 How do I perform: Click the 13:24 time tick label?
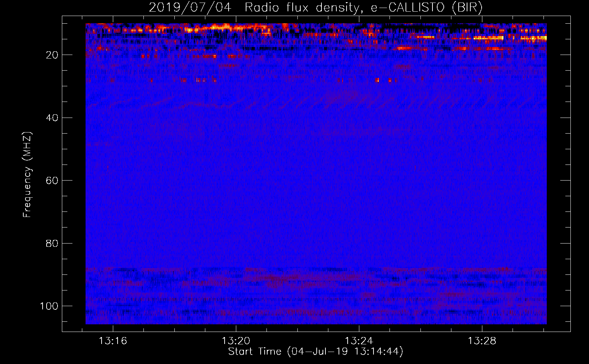359,341
